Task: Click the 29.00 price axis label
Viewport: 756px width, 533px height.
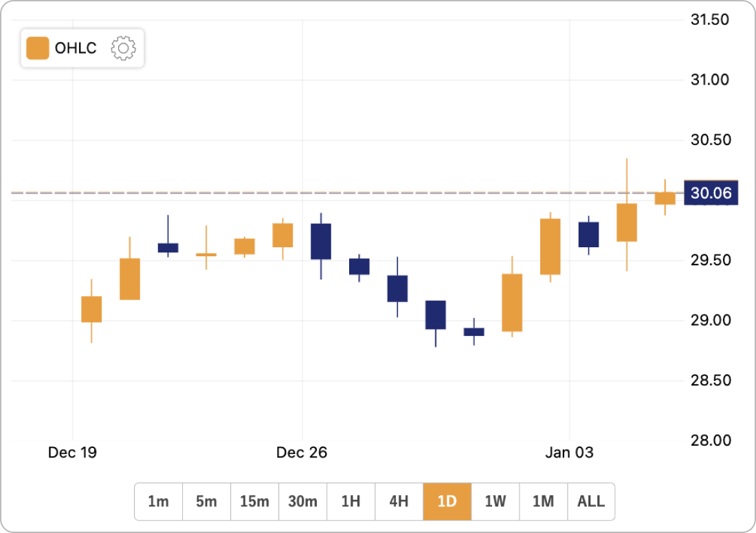Action: click(711, 320)
